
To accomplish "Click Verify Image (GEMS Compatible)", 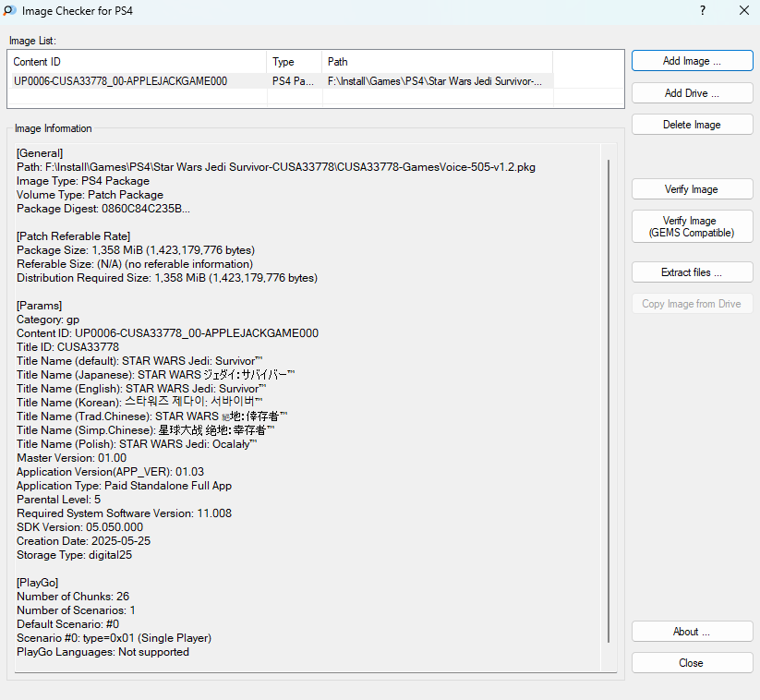I will 692,226.
